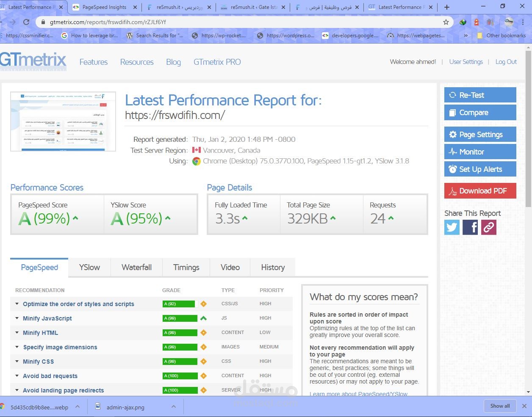The image size is (532, 417).
Task: Open new tab with plus icon
Action: click(446, 7)
